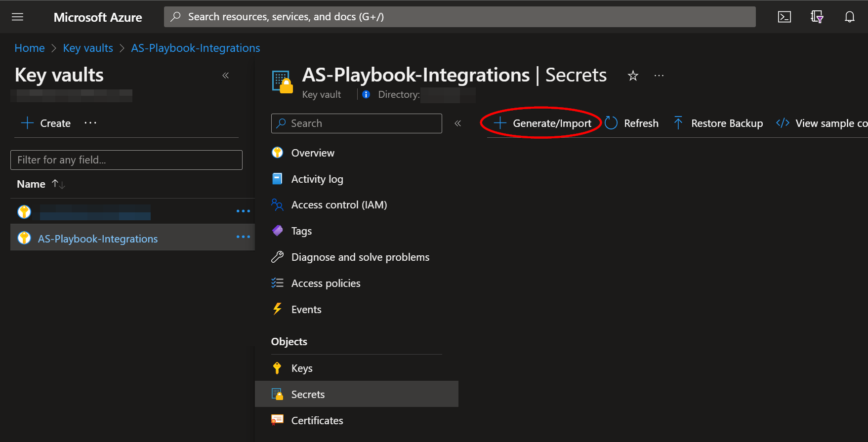Open more options for the AS-Playbook-Integrations row

click(x=243, y=237)
